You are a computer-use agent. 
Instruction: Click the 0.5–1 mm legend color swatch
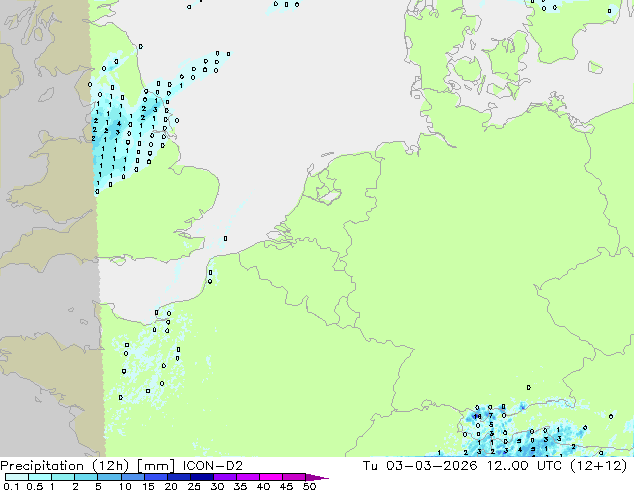pyautogui.click(x=40, y=477)
